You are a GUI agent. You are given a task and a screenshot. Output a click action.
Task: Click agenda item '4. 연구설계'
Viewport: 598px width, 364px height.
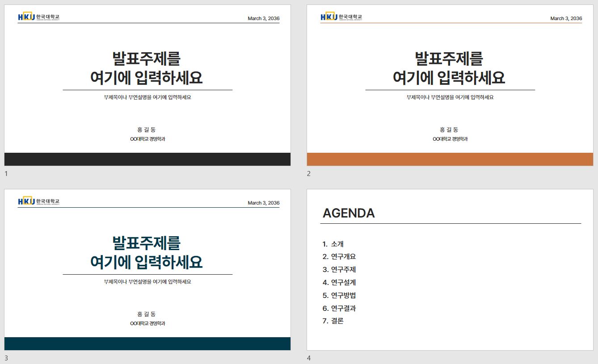coord(339,282)
